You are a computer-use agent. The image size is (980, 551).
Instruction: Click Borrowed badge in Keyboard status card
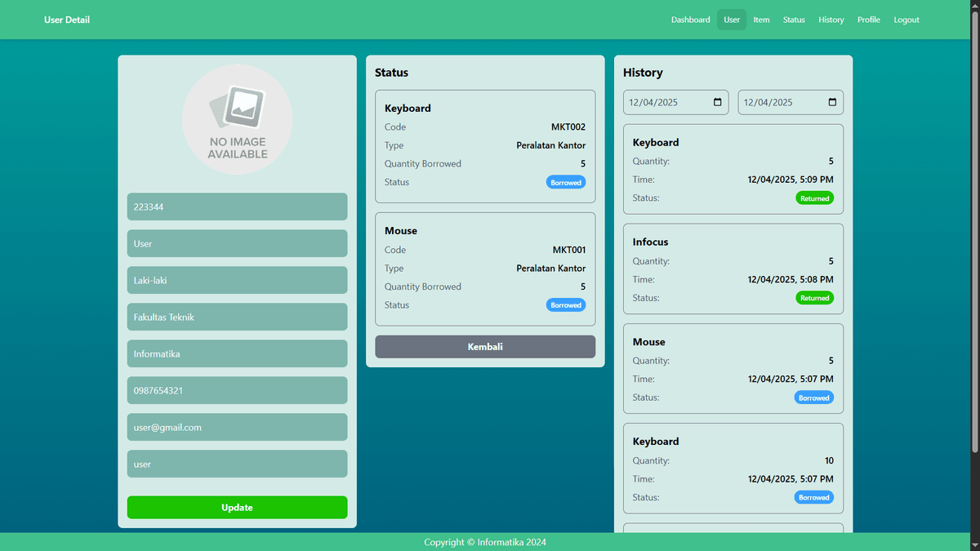566,183
